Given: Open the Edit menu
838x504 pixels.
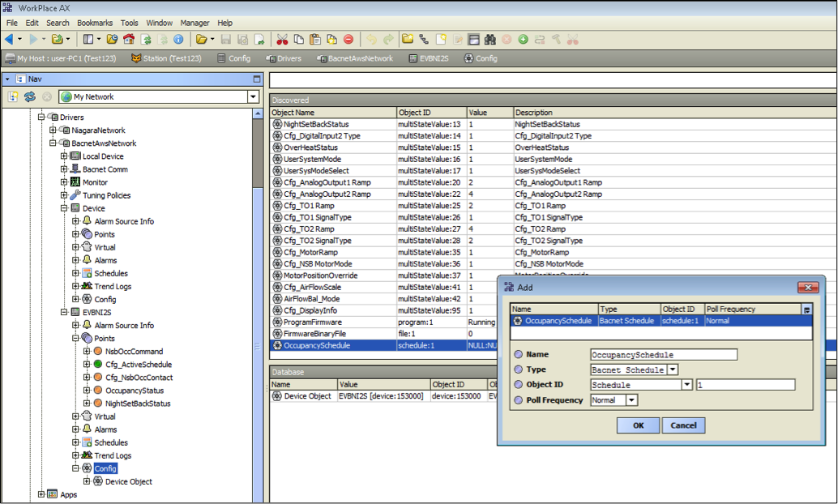Looking at the screenshot, I should pyautogui.click(x=32, y=23).
